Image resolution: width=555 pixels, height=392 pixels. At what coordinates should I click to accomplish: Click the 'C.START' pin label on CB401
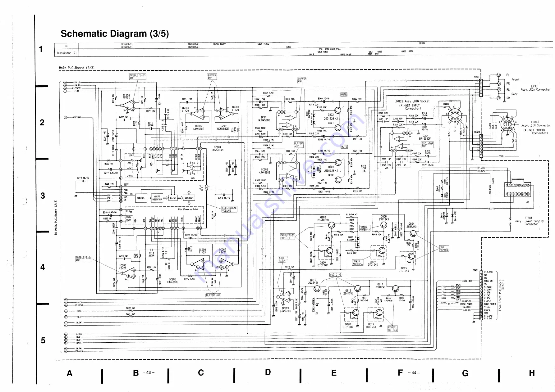(x=488, y=290)
